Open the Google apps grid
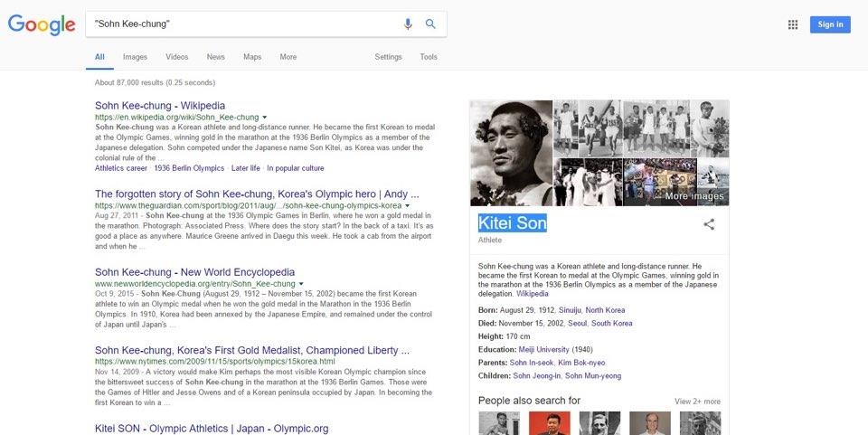Viewport: 868px width, 435px height. pyautogui.click(x=793, y=24)
